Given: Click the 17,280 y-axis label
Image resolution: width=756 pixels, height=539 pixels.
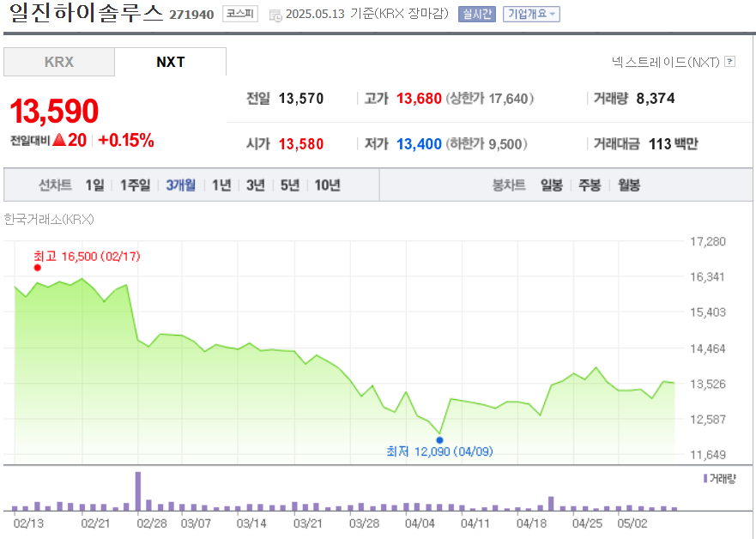Looking at the screenshot, I should tap(708, 241).
